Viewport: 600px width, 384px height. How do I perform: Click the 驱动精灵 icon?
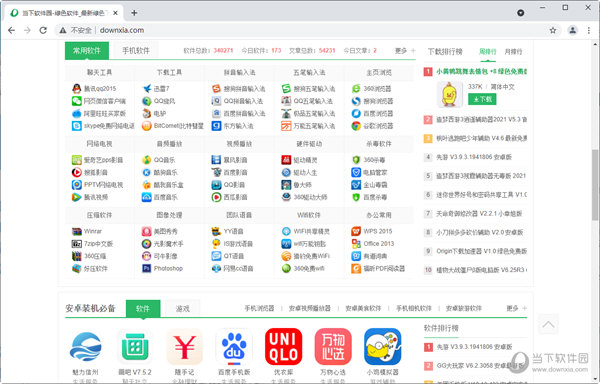click(x=286, y=160)
